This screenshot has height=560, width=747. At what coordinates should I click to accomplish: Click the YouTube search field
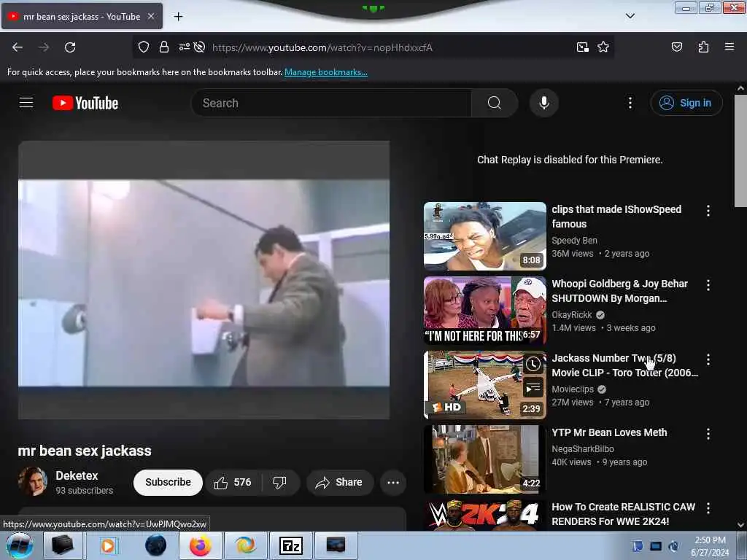pyautogui.click(x=331, y=103)
